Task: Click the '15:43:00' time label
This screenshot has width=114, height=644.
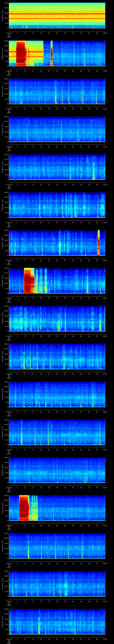Action: pos(9,260)
